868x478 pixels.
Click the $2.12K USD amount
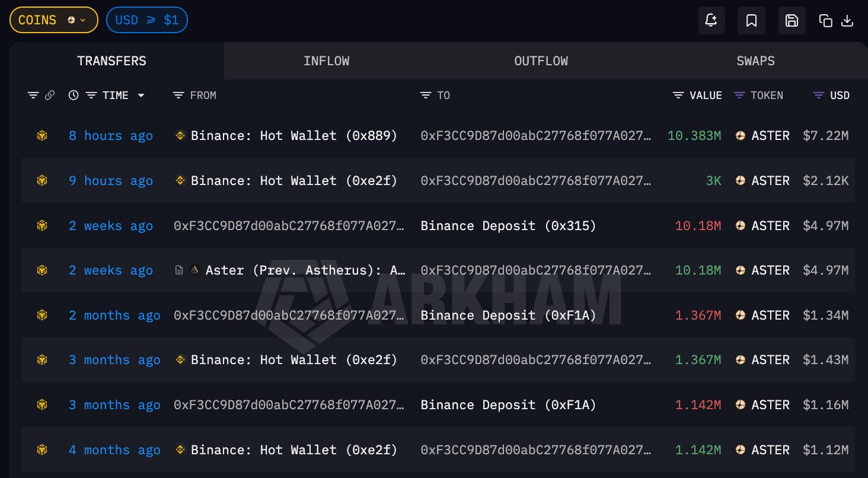tap(826, 180)
